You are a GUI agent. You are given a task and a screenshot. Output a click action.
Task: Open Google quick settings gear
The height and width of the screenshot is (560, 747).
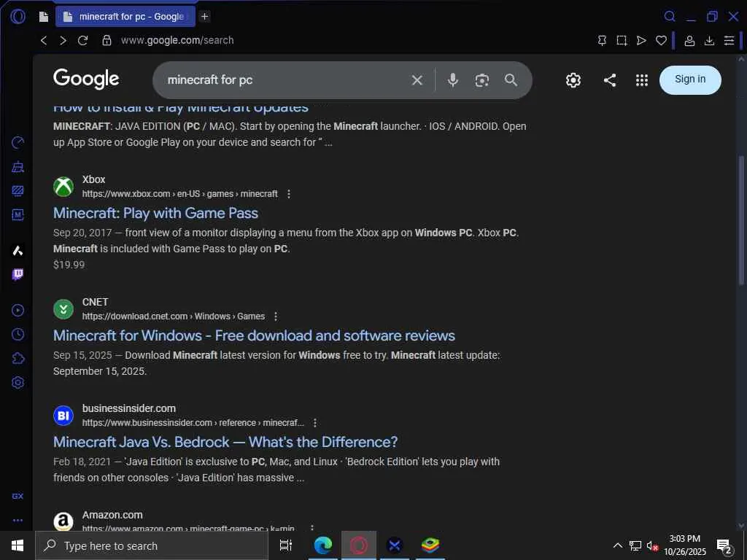click(x=573, y=80)
